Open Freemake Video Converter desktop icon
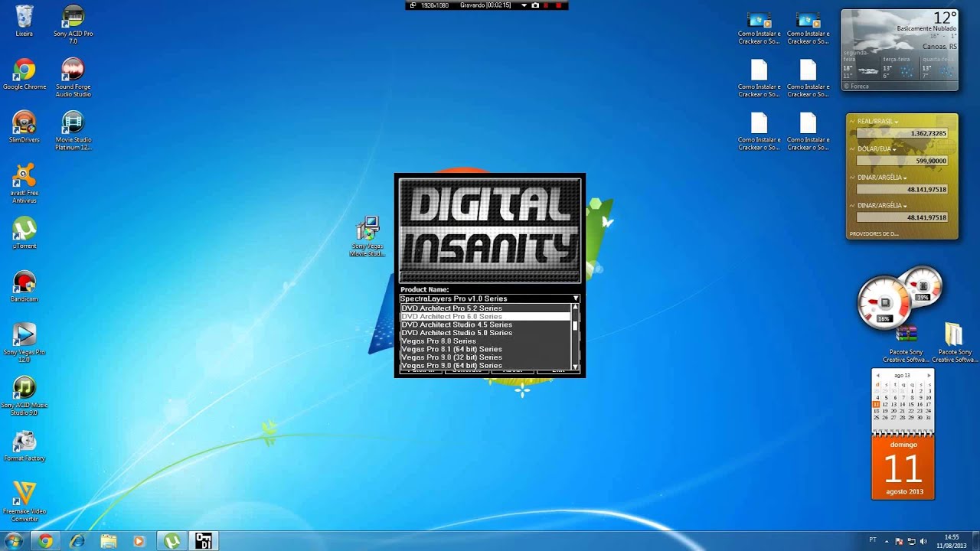980x551 pixels. pyautogui.click(x=24, y=502)
